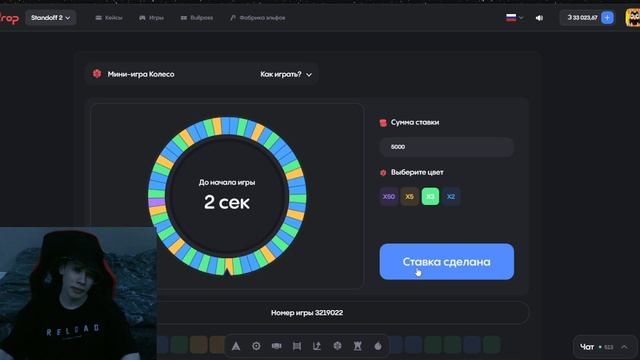Click the Мини-игра Колесо title
640x360 pixels.
pyautogui.click(x=141, y=74)
